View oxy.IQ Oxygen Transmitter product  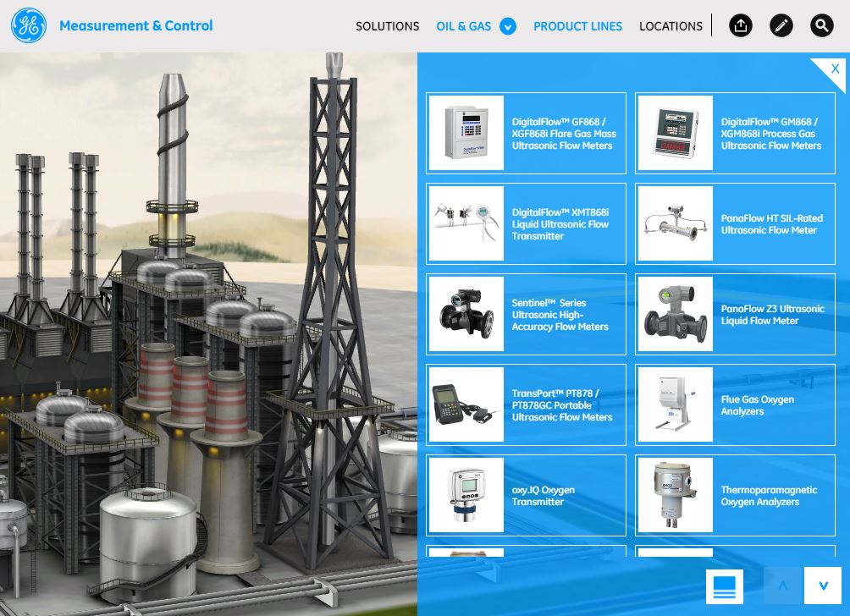526,496
